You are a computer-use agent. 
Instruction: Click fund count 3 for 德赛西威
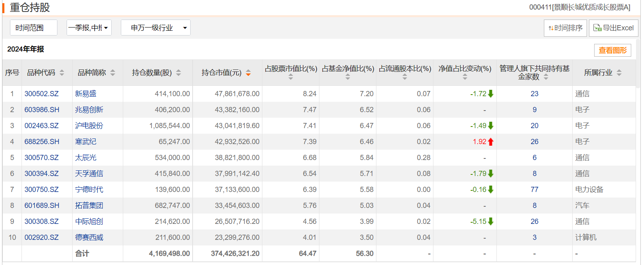coord(534,237)
